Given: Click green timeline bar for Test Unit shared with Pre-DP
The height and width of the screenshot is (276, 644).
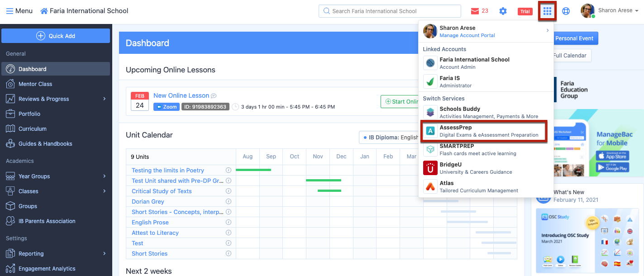Looking at the screenshot, I should click(324, 181).
